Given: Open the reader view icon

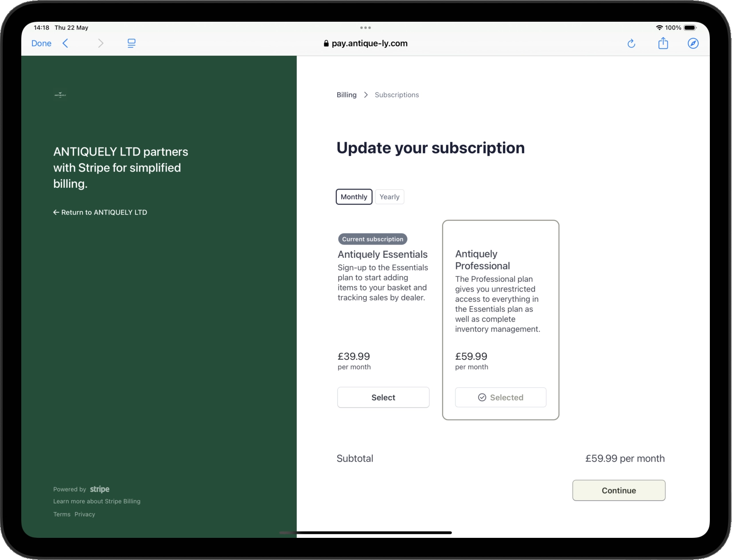Looking at the screenshot, I should (132, 43).
